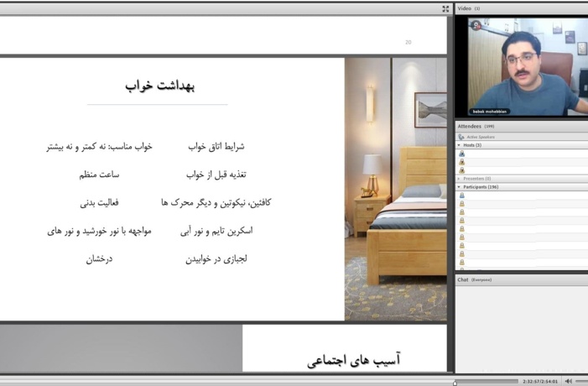Screen dimensions: 588x386
Task: Click the volume slider track
Action: pyautogui.click(x=581, y=381)
